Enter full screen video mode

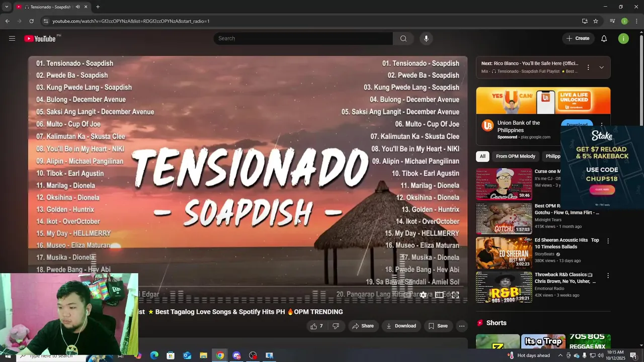(x=455, y=295)
